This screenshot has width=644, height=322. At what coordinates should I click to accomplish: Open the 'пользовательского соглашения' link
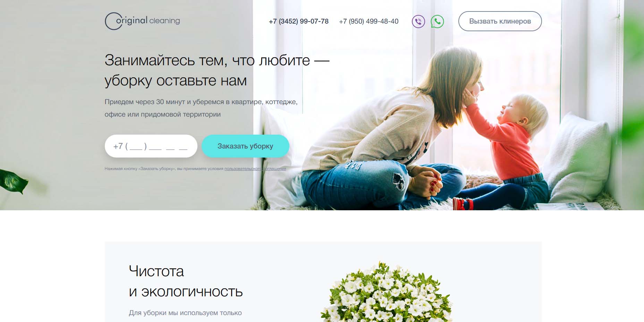255,169
